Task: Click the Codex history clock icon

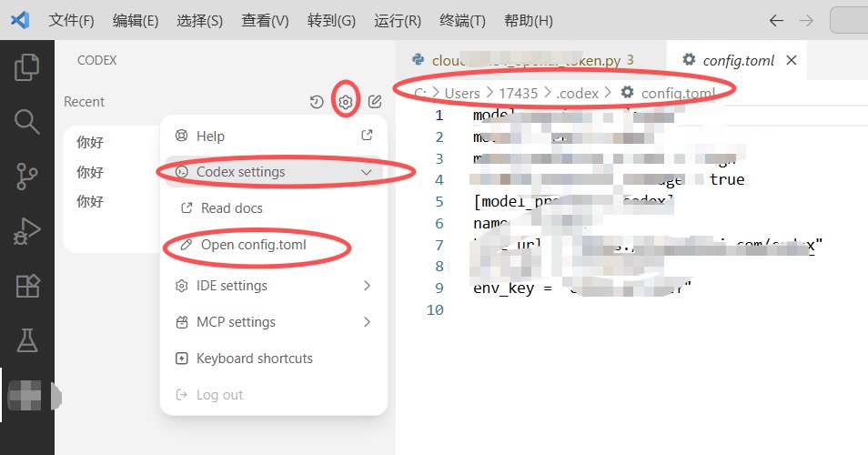Action: 317,102
